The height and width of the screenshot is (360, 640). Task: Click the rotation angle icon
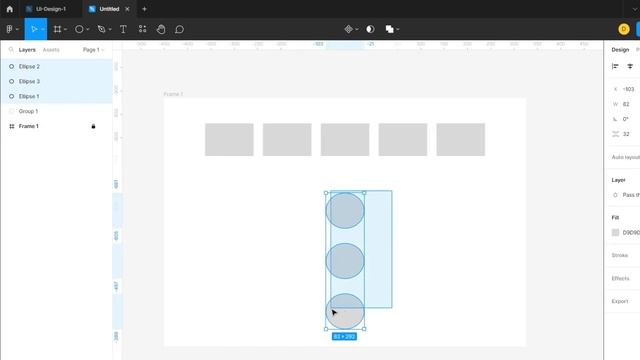pos(616,119)
